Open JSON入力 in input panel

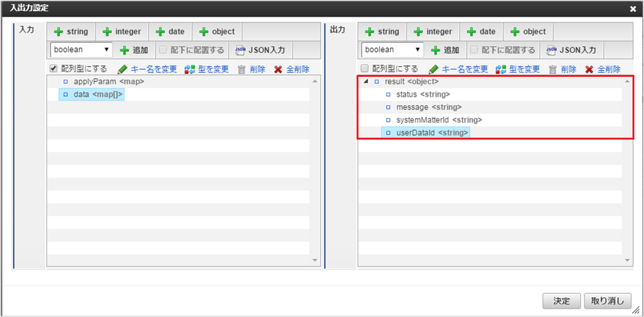point(261,50)
